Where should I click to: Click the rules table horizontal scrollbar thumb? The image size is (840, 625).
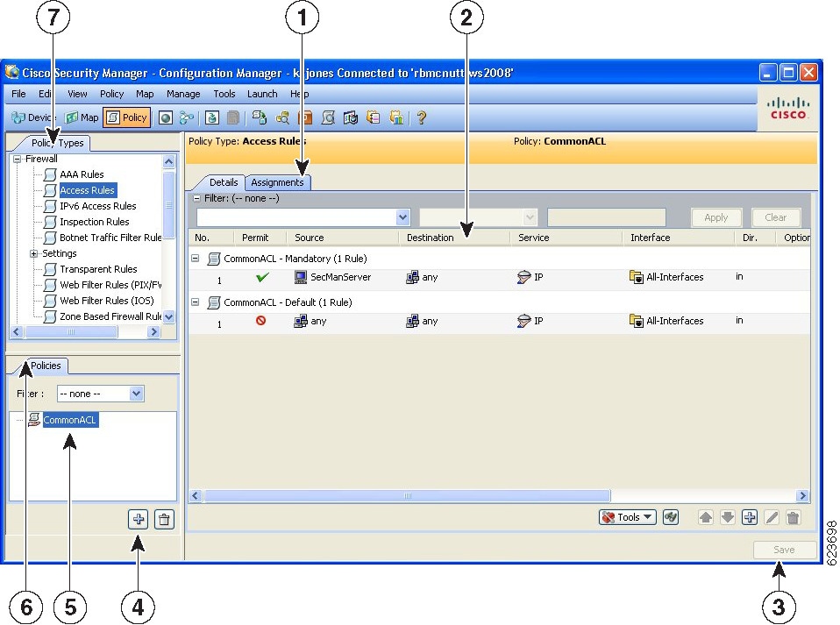(x=407, y=496)
